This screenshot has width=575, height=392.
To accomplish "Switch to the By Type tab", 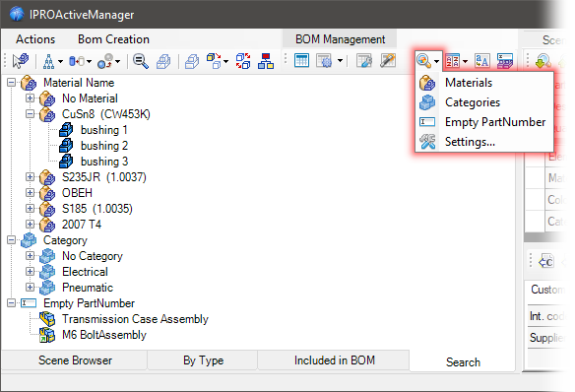I will pyautogui.click(x=203, y=360).
